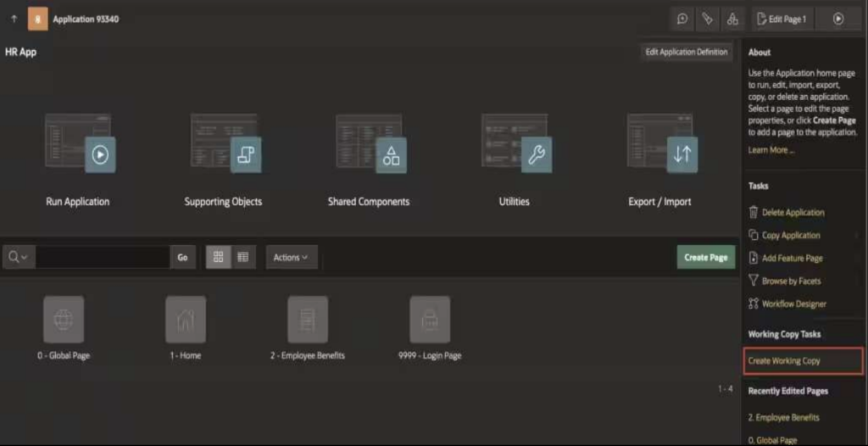Image resolution: width=868 pixels, height=446 pixels.
Task: Switch to View Icons grid mode
Action: [218, 257]
